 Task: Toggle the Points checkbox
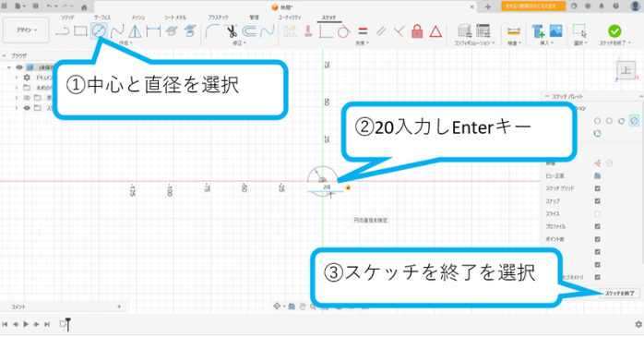pyautogui.click(x=597, y=240)
